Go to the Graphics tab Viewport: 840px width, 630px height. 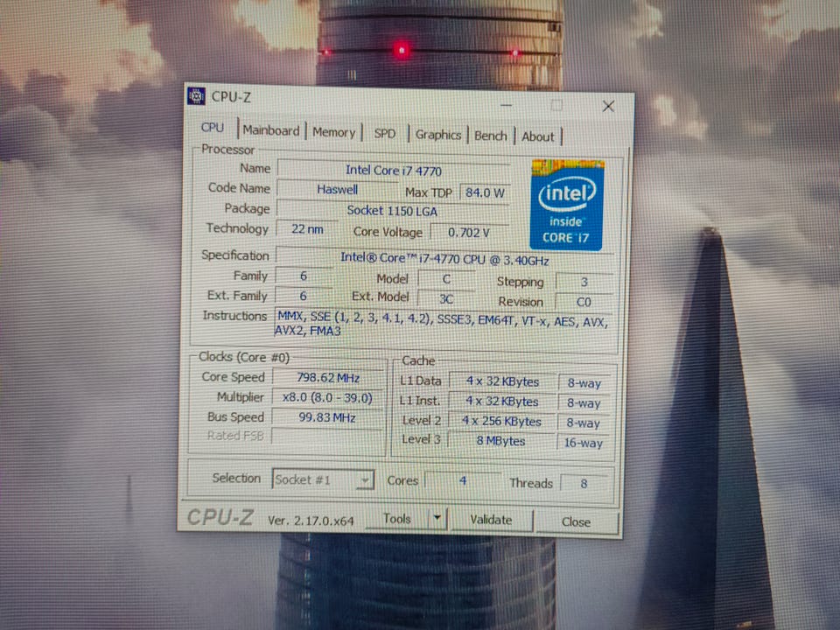(438, 135)
